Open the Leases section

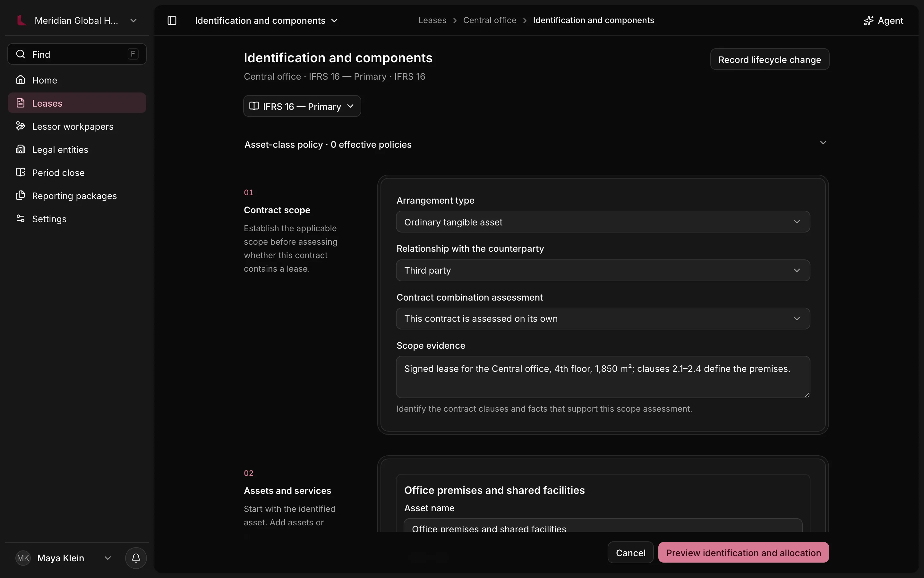pos(77,103)
